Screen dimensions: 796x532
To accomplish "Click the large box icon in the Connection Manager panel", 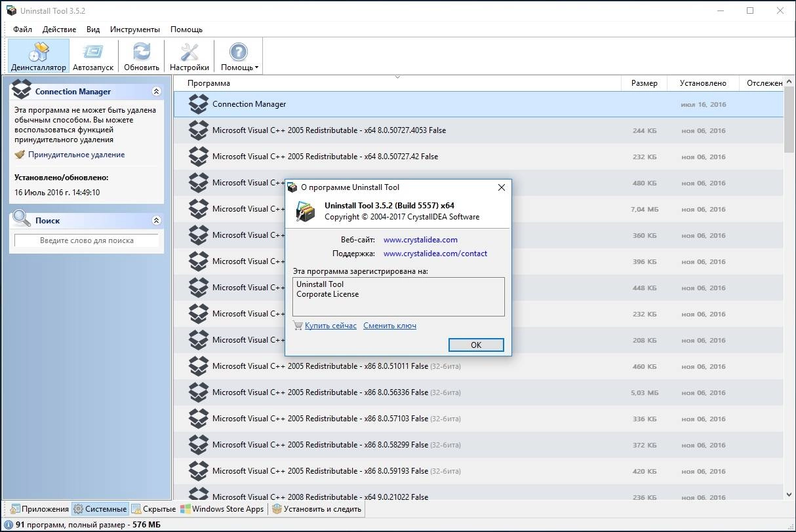I will coord(22,90).
